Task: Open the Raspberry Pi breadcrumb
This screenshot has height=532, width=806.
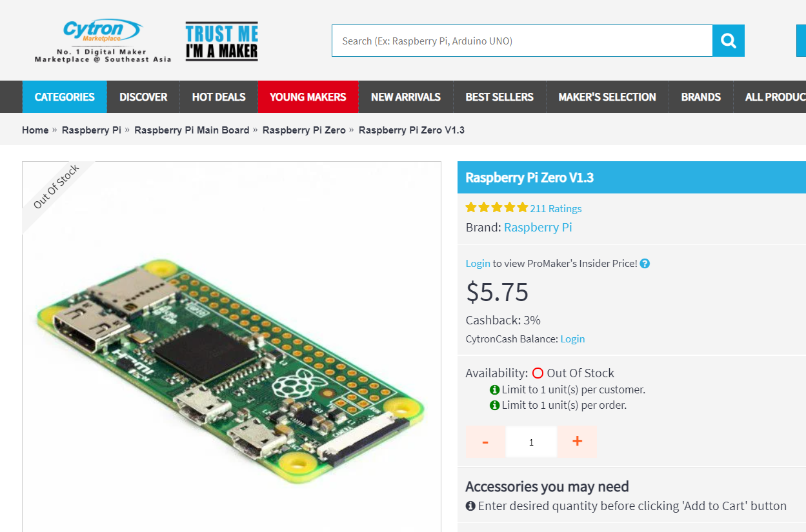Action: coord(92,130)
